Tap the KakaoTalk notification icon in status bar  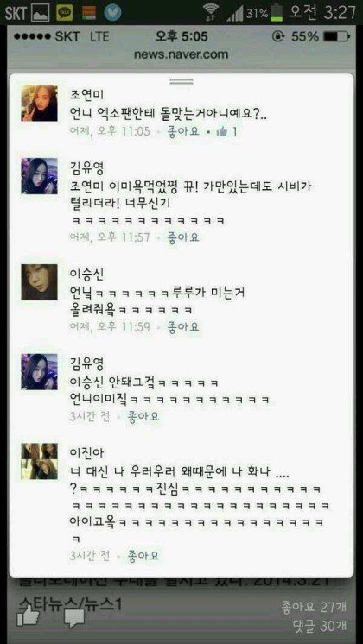pos(64,12)
